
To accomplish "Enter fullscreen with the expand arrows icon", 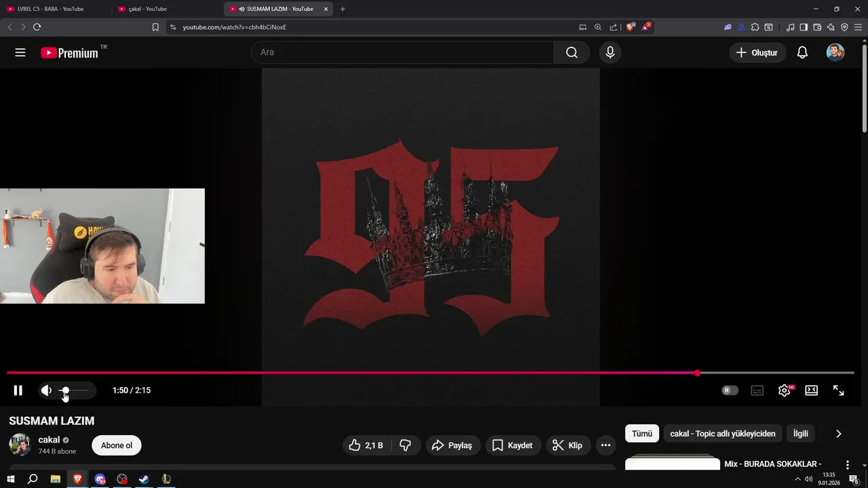I will [839, 390].
